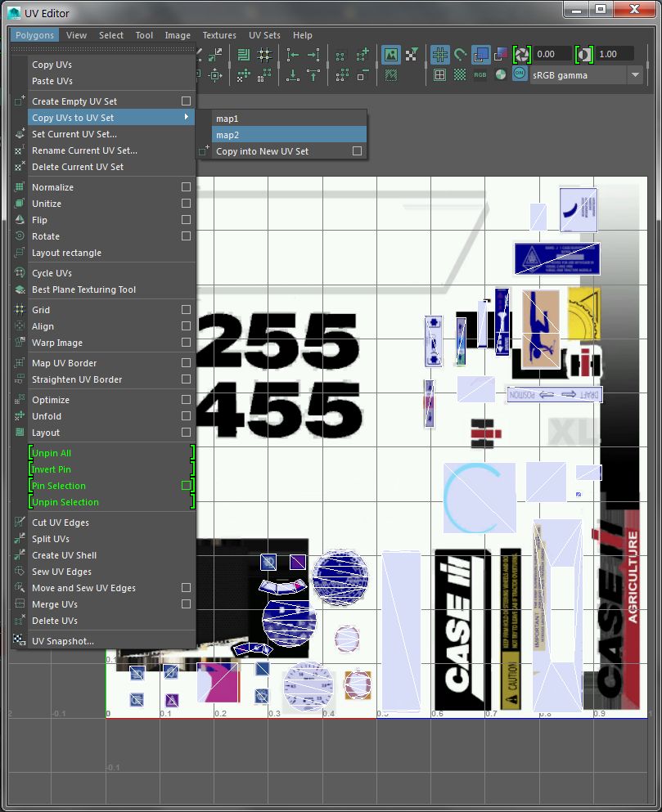Toggle the texture borders icon
This screenshot has height=812, width=662.
pyautogui.click(x=439, y=75)
